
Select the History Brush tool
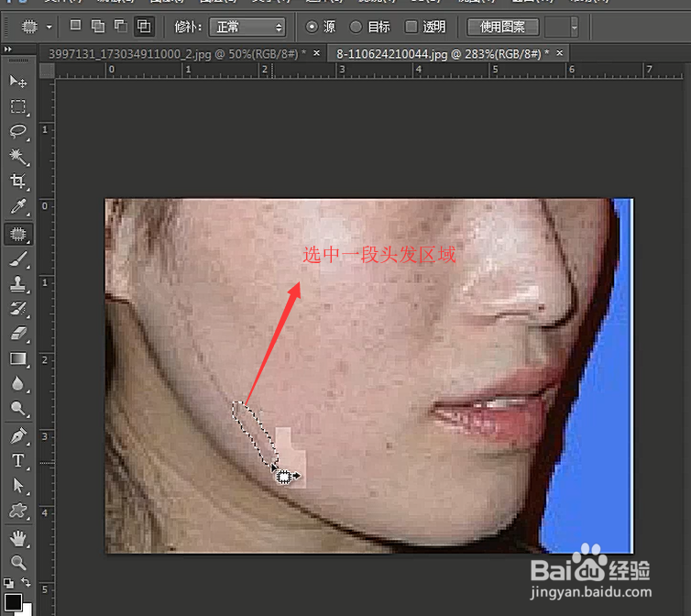pos(18,309)
